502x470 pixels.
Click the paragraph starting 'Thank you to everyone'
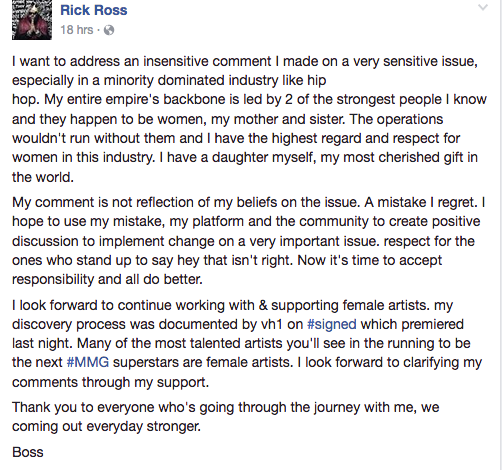tap(226, 417)
